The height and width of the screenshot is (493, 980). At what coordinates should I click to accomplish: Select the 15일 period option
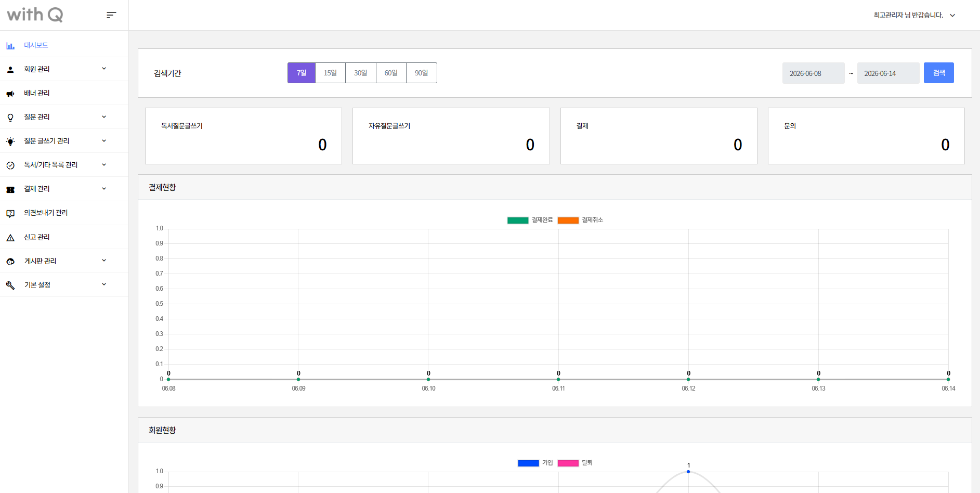tap(330, 73)
